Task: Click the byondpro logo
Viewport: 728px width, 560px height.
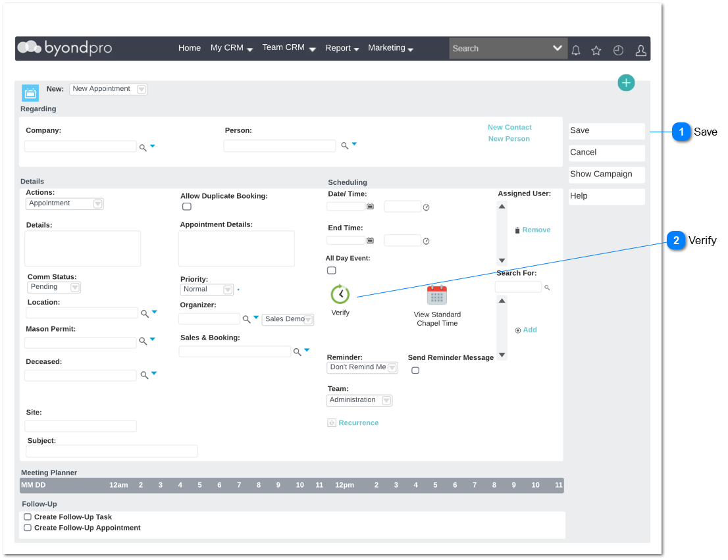Action: tap(65, 48)
